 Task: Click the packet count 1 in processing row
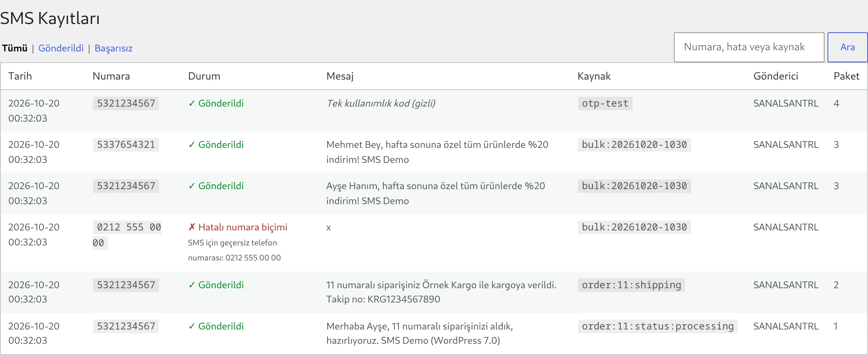click(835, 326)
